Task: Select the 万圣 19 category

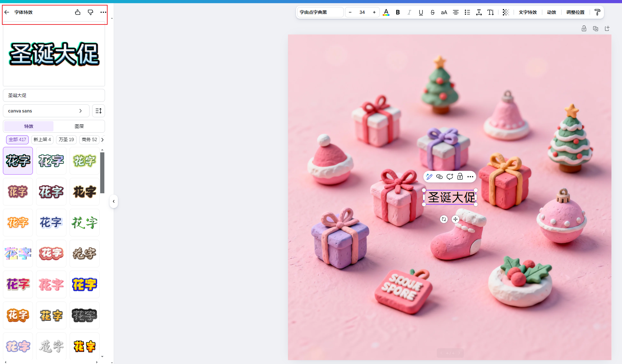Action: coord(66,139)
